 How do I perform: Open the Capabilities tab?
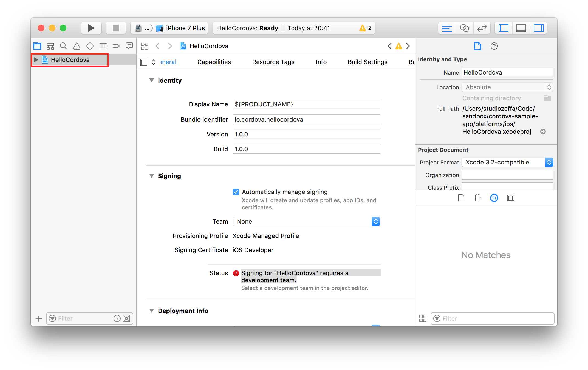point(214,62)
